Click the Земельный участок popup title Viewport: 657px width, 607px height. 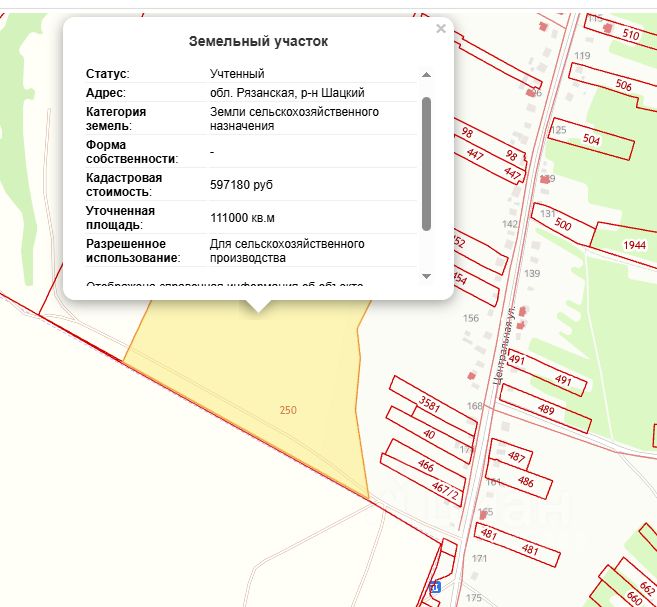pos(258,41)
